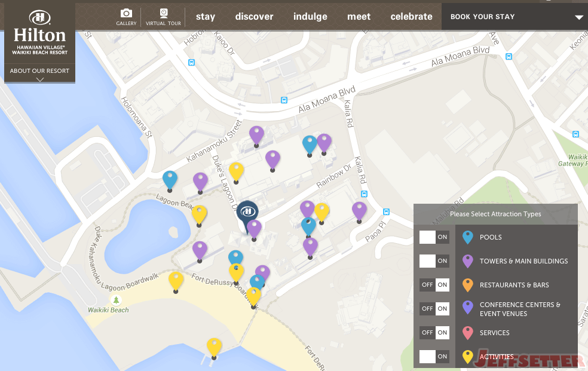Viewport: 588px width, 371px height.
Task: Select the dark blue Hilton logo map marker
Action: [x=247, y=214]
